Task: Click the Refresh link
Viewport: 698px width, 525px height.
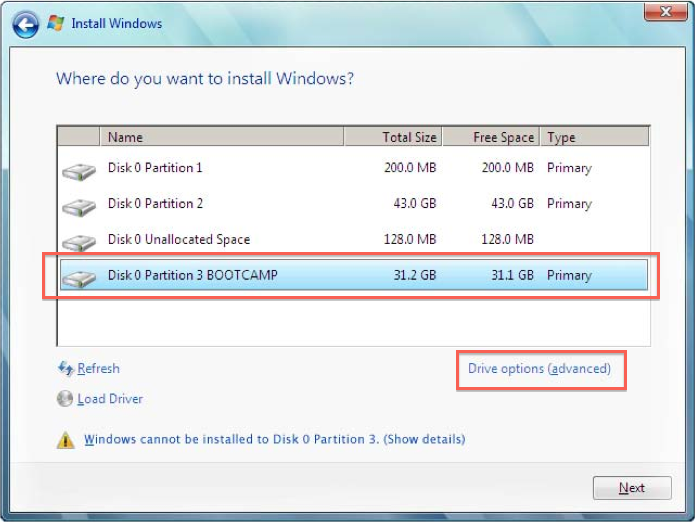Action: pyautogui.click(x=98, y=369)
